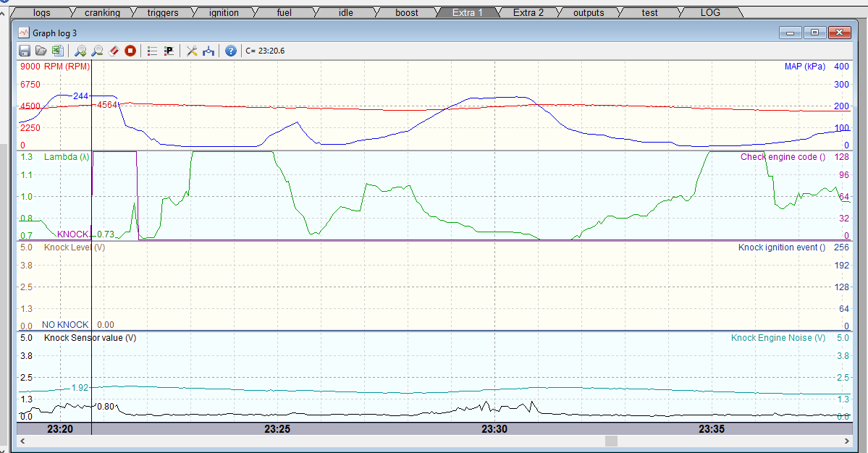Stop logging with the red stop button
The width and height of the screenshot is (868, 453).
130,51
